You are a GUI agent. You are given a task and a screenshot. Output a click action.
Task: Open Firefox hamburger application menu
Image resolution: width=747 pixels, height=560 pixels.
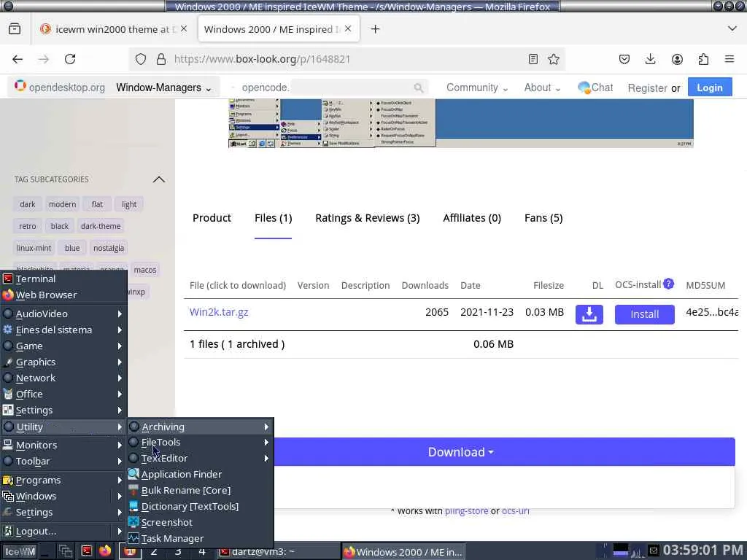tap(729, 59)
